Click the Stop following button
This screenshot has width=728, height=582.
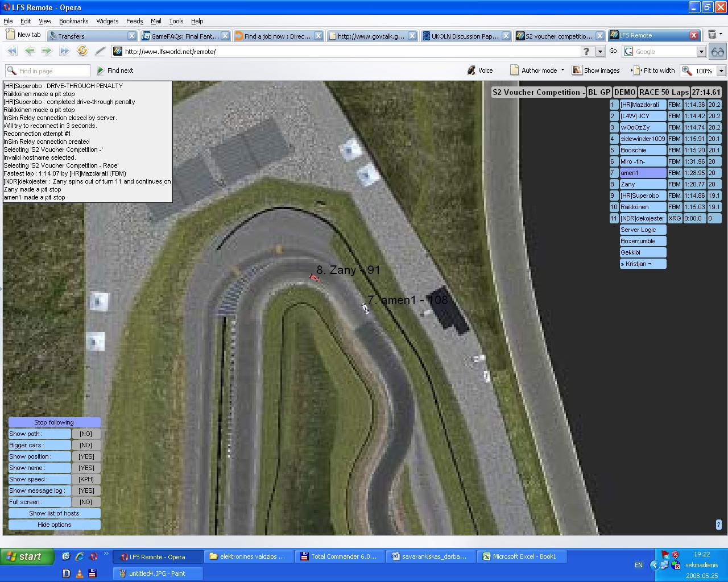point(54,422)
